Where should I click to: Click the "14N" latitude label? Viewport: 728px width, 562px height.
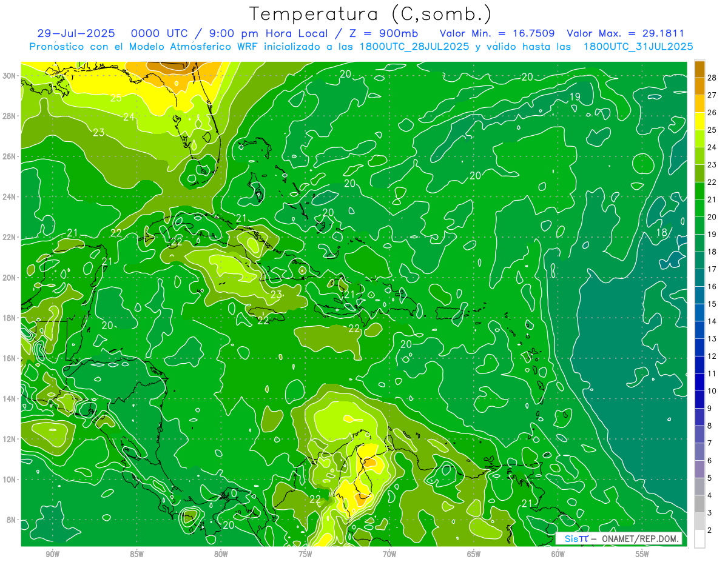[10, 399]
